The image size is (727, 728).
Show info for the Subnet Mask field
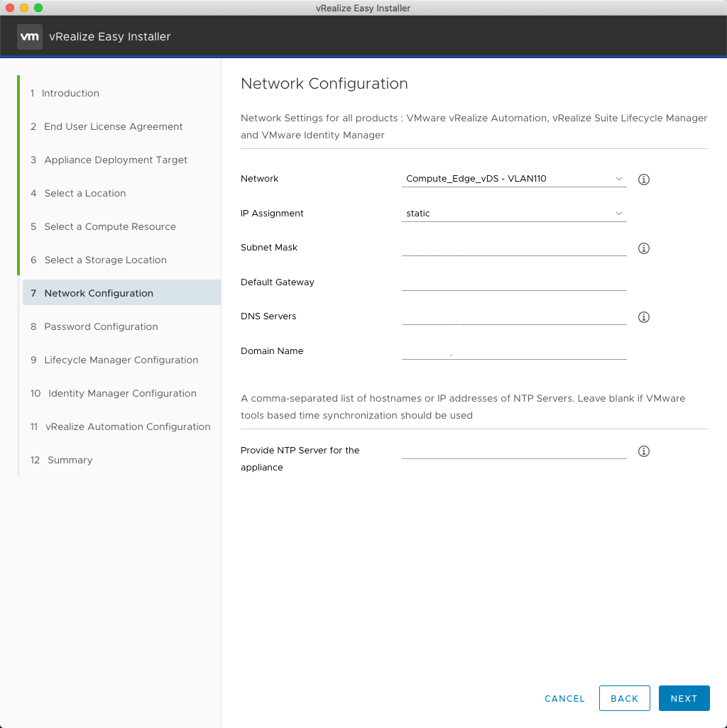coord(643,248)
